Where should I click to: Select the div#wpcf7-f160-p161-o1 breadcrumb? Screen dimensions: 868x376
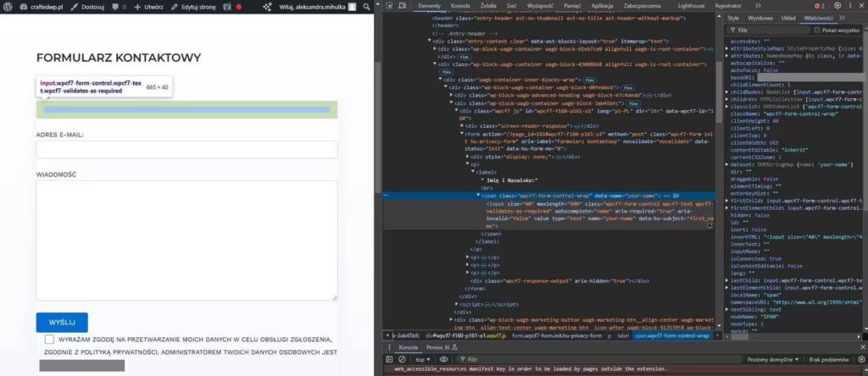coord(465,335)
